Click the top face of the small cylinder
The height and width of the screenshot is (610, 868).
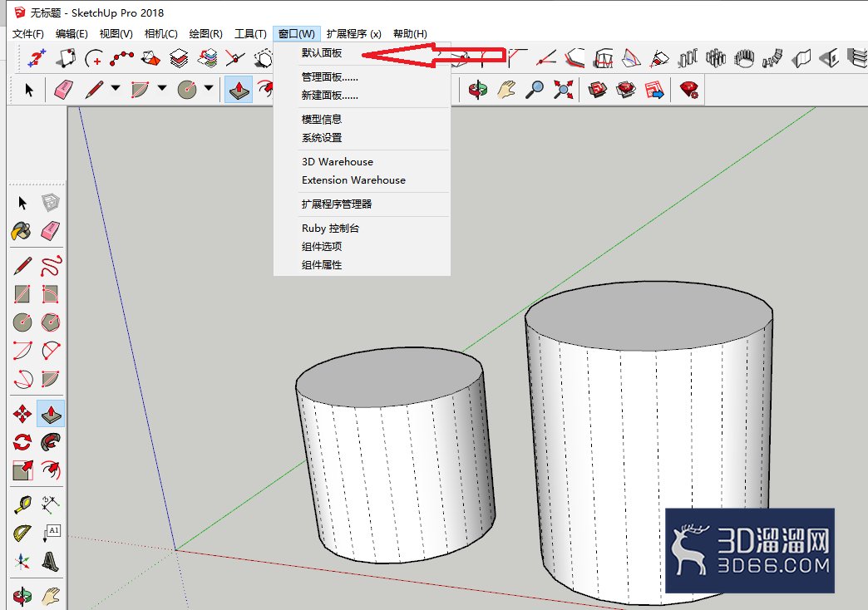point(389,378)
